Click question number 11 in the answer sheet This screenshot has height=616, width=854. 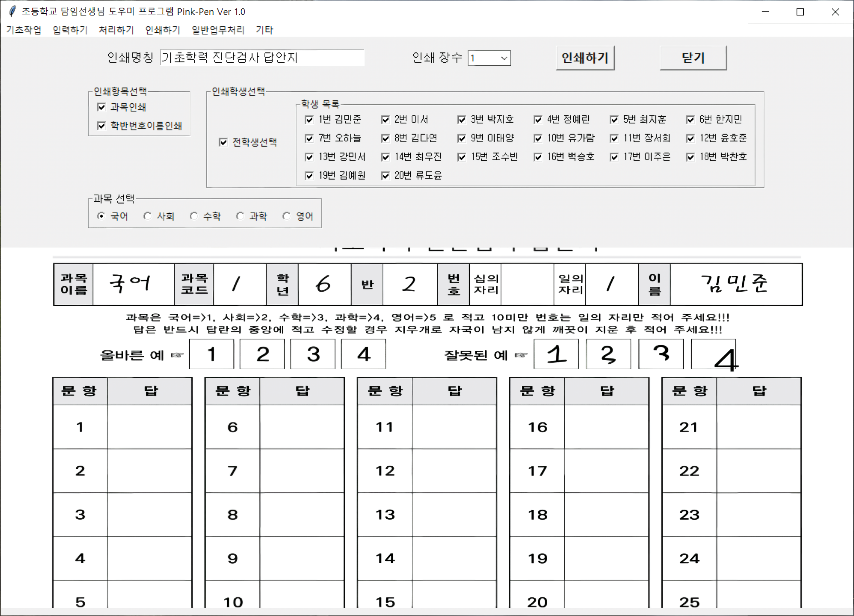pos(384,427)
